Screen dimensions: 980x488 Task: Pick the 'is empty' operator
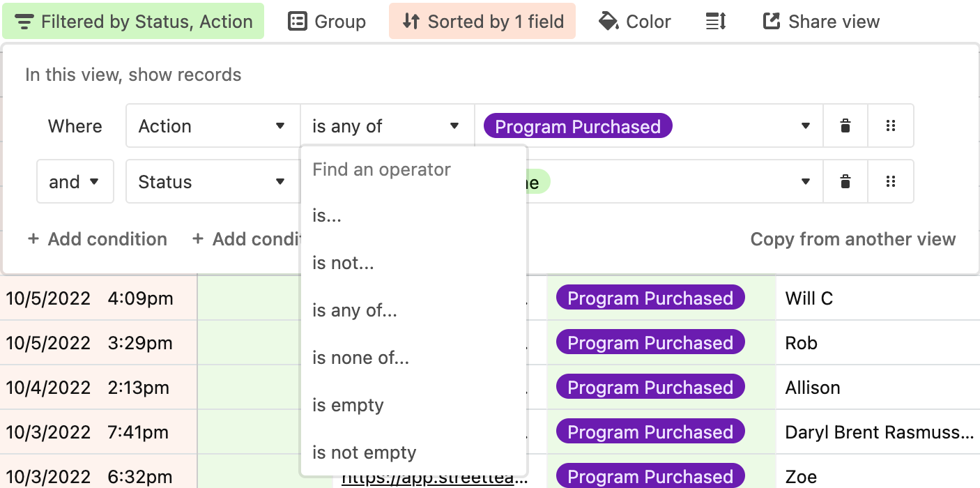point(348,405)
